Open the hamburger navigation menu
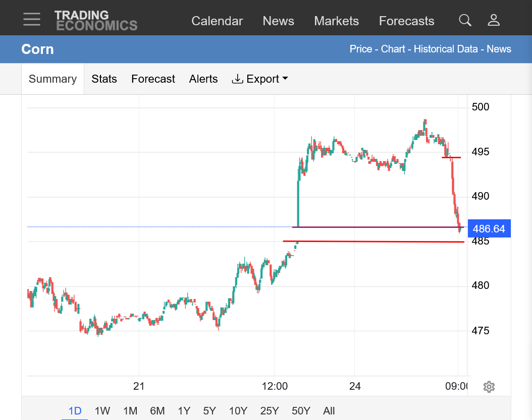This screenshot has width=532, height=420. [x=32, y=19]
